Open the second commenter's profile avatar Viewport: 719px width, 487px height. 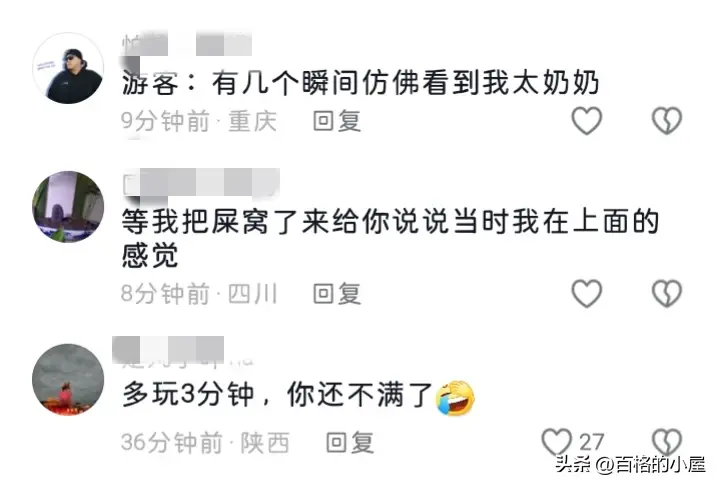68,206
